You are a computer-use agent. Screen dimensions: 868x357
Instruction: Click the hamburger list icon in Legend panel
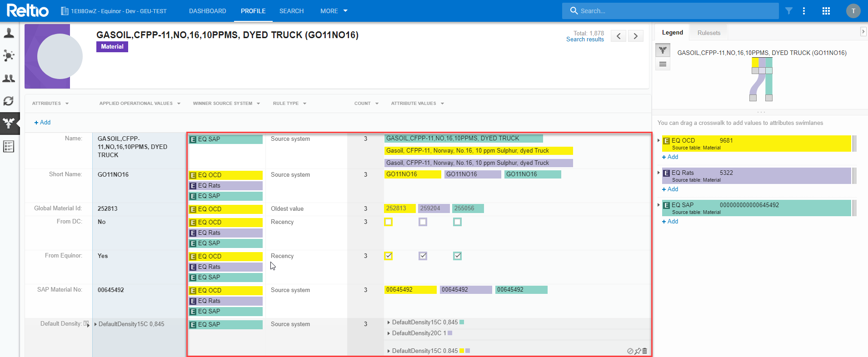tap(663, 64)
